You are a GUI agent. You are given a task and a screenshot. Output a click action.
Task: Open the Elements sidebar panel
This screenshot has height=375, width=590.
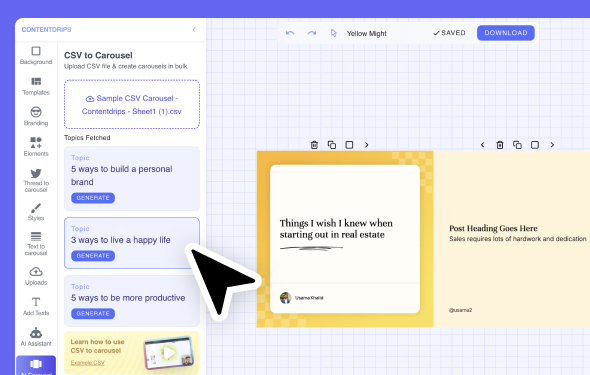tap(36, 147)
